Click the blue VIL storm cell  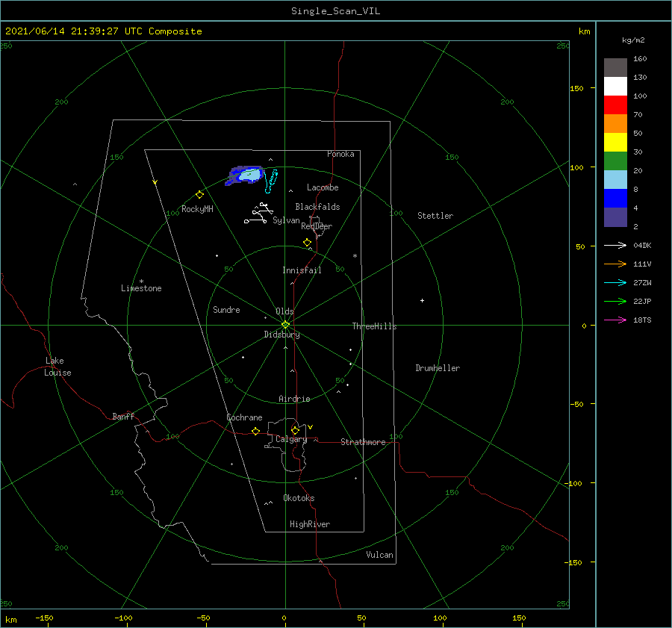point(245,175)
